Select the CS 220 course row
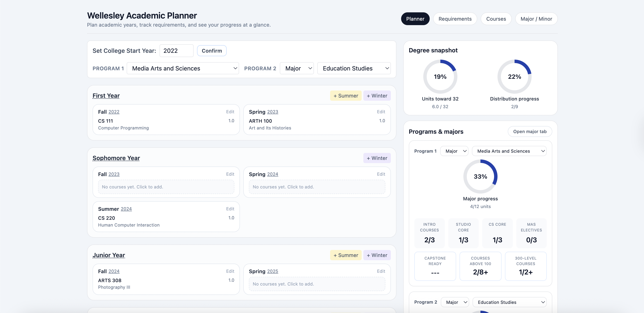The width and height of the screenshot is (644, 313). (166, 221)
